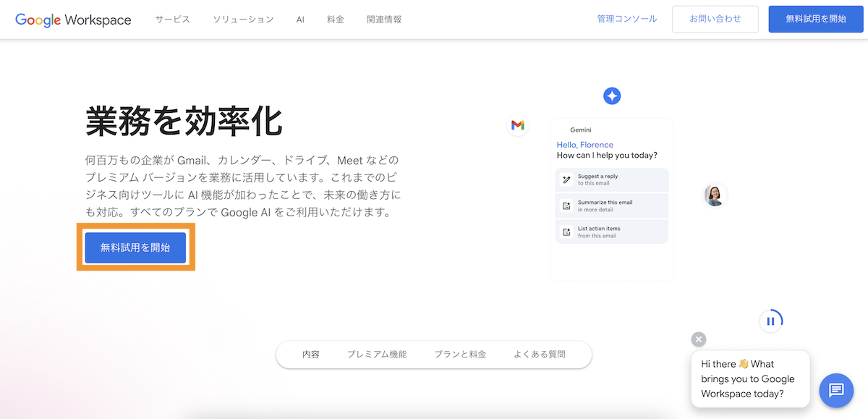Image resolution: width=868 pixels, height=419 pixels.
Task: Close the chat greeting bubble
Action: point(698,339)
